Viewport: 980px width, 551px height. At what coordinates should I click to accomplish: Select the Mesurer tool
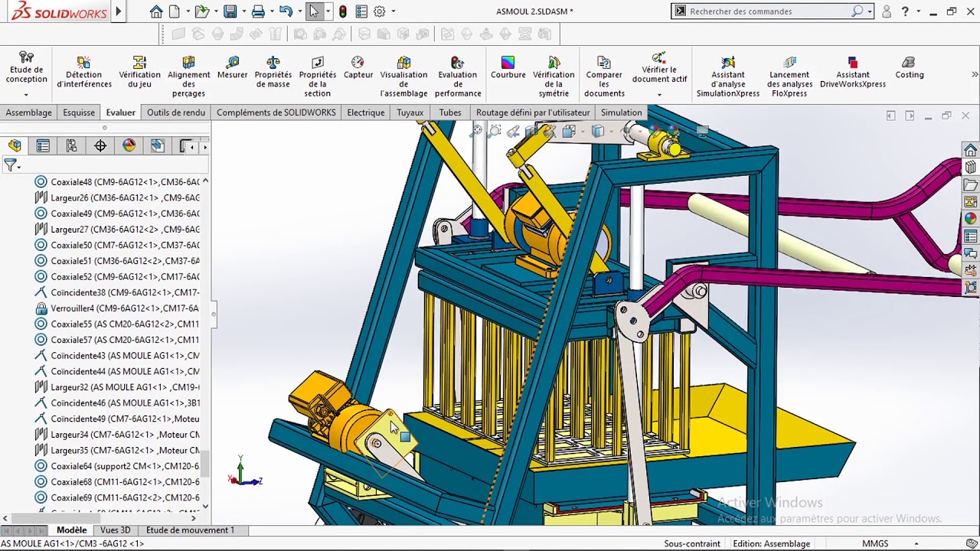(232, 67)
